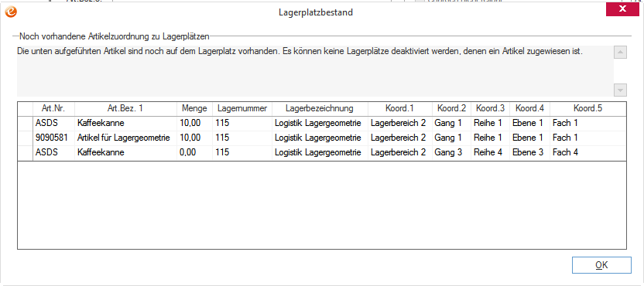Click the Gang 3 cell
This screenshot has width=644, height=286.
tap(451, 153)
